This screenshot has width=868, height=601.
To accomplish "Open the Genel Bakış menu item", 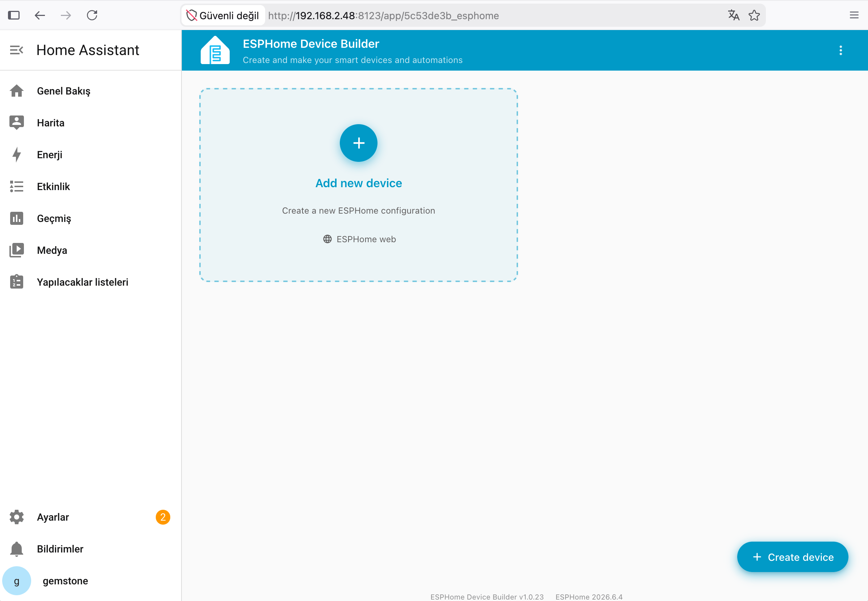I will point(91,91).
